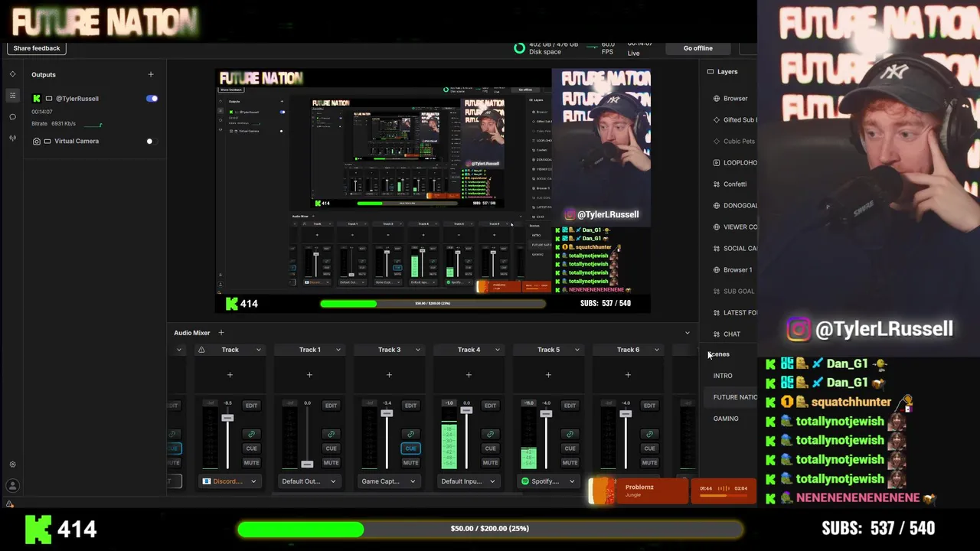Add effect slot on Discord Track

pyautogui.click(x=230, y=375)
